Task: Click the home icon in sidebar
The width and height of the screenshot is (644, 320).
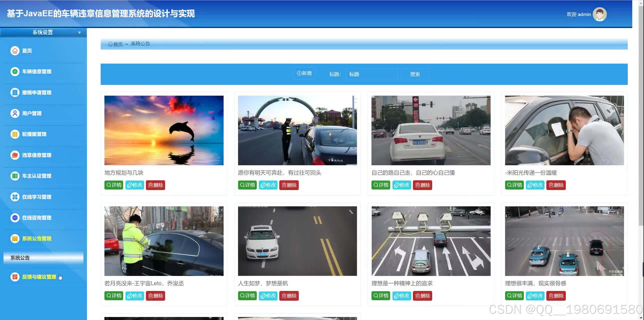Action: [15, 51]
